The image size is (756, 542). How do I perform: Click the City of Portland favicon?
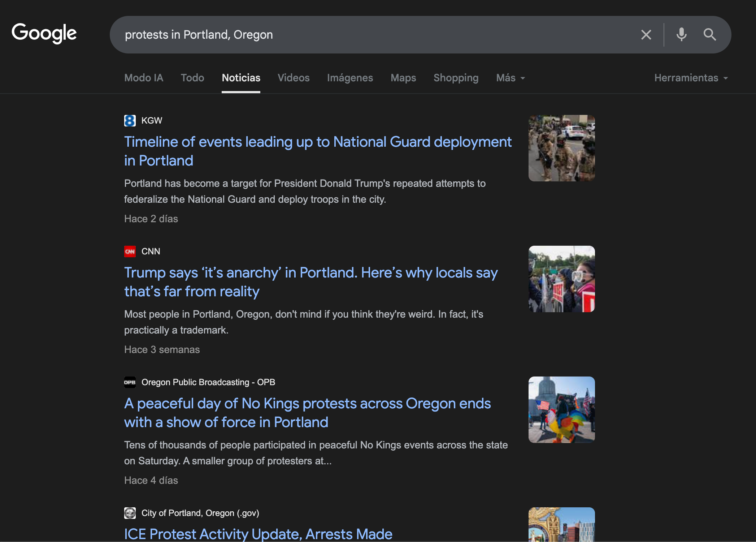click(x=130, y=513)
